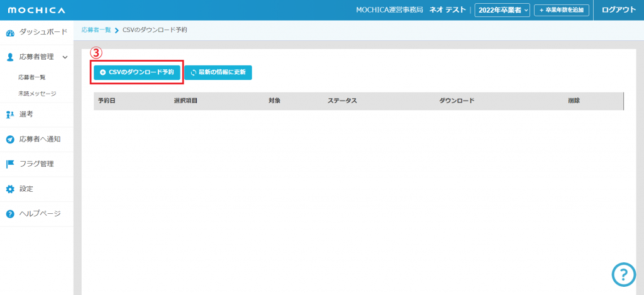Click the ログアウト link
Image resolution: width=644 pixels, height=295 pixels.
618,10
